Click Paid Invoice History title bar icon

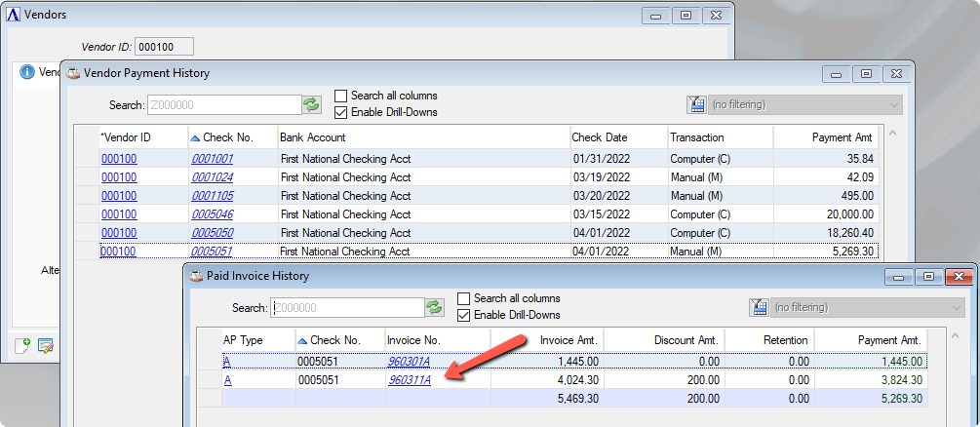tap(197, 276)
